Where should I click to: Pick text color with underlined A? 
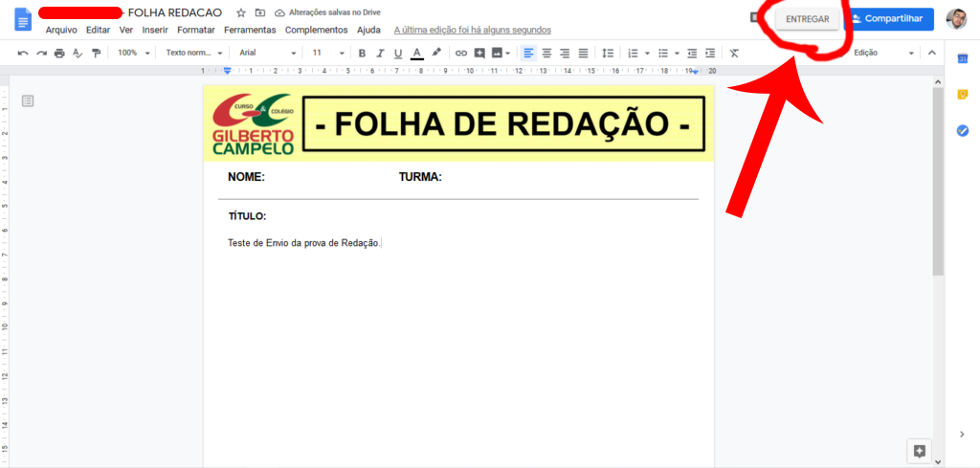point(416,53)
